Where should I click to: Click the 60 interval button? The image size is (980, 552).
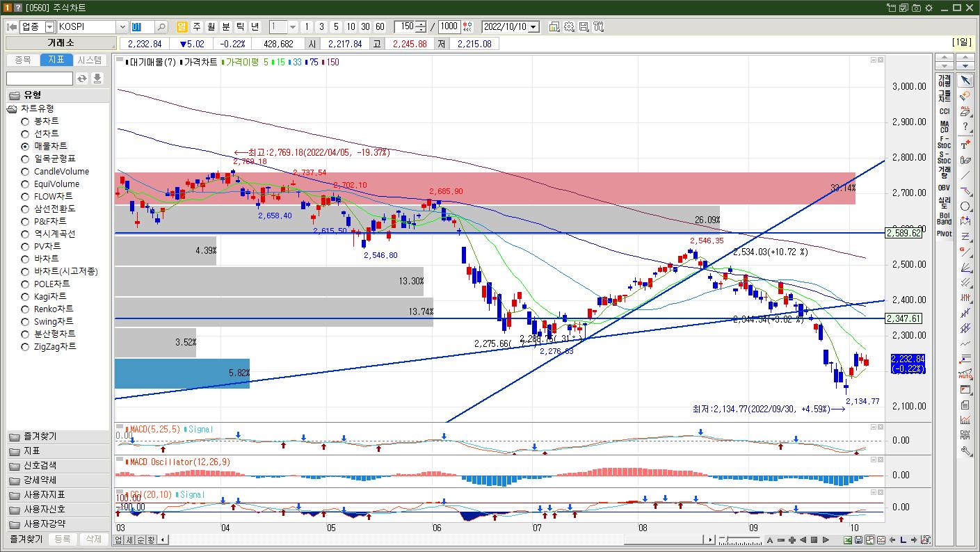[380, 26]
